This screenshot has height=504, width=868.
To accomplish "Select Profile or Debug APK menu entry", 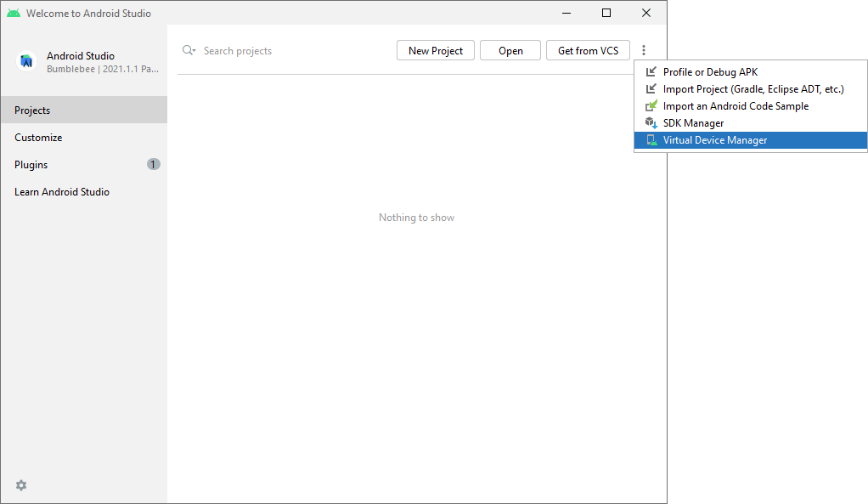I will (750, 72).
